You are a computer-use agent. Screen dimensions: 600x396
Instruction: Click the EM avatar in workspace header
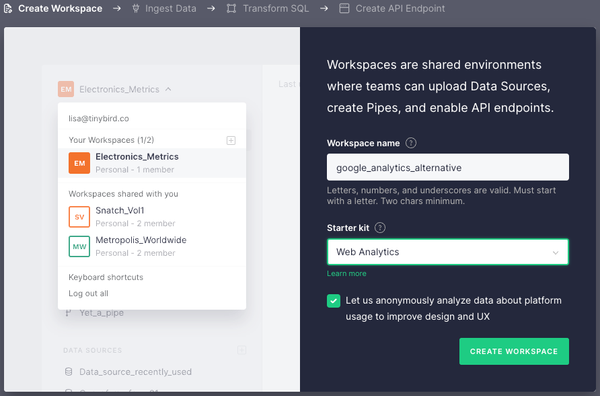pyautogui.click(x=66, y=89)
